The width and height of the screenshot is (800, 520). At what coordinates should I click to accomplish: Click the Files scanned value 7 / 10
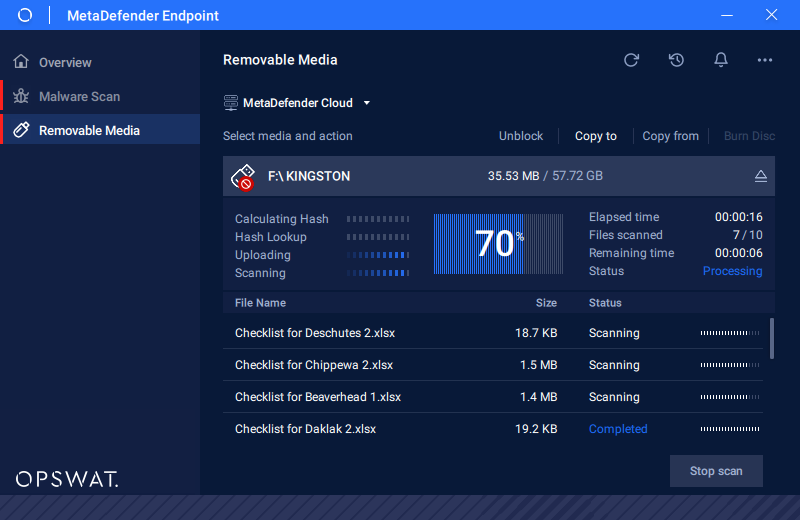pos(747,235)
